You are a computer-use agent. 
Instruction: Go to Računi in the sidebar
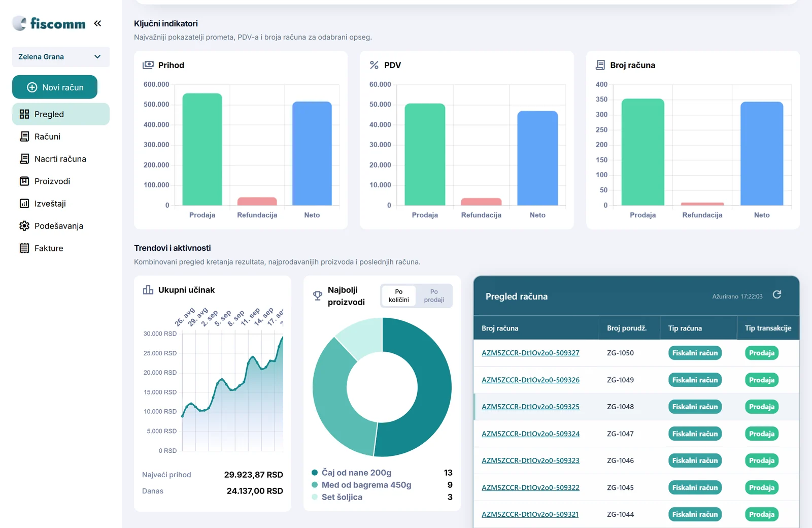[61, 137]
